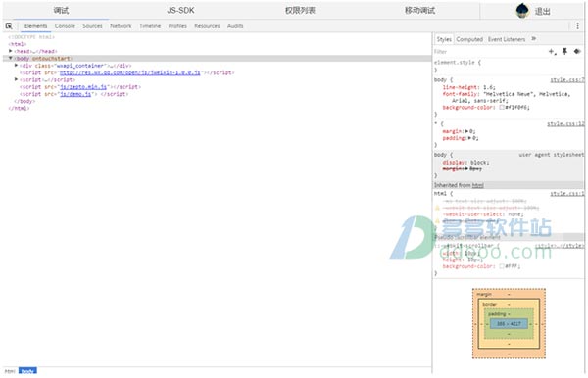The image size is (588, 378).
Task: Click the 权限列表 top navigation tab
Action: pos(300,11)
